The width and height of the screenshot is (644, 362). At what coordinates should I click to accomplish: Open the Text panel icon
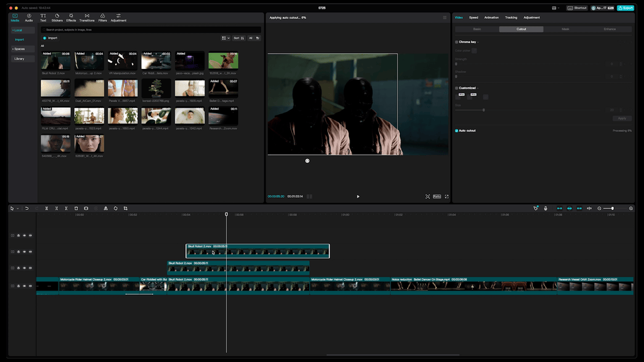point(43,17)
